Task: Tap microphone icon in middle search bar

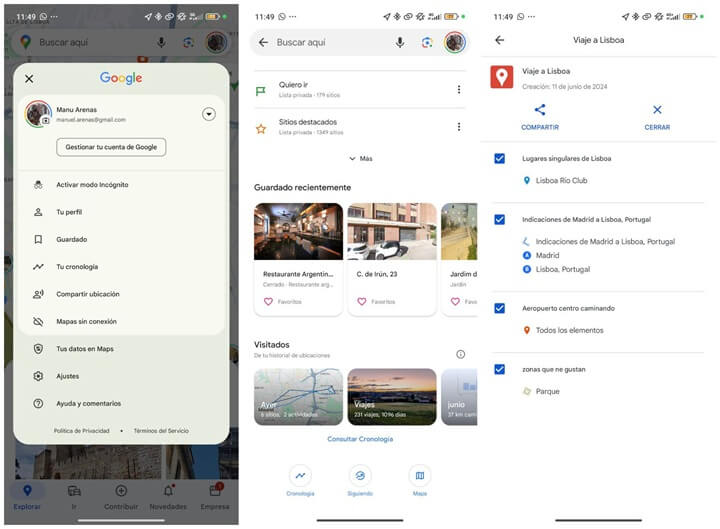Action: pos(400,42)
